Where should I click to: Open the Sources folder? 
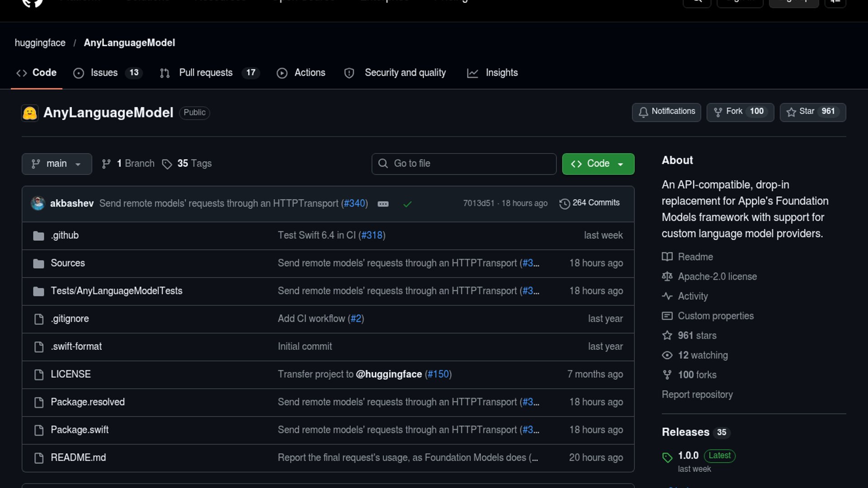(x=68, y=263)
